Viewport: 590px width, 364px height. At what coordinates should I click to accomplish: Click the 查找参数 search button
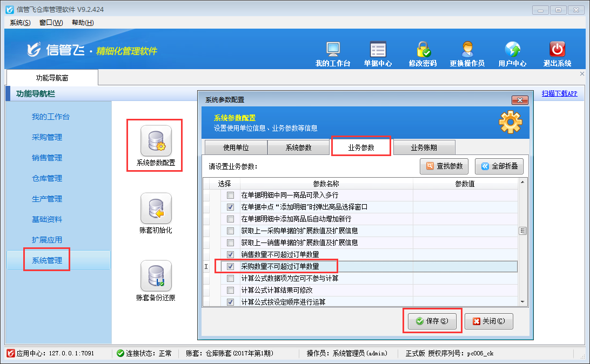(x=444, y=166)
